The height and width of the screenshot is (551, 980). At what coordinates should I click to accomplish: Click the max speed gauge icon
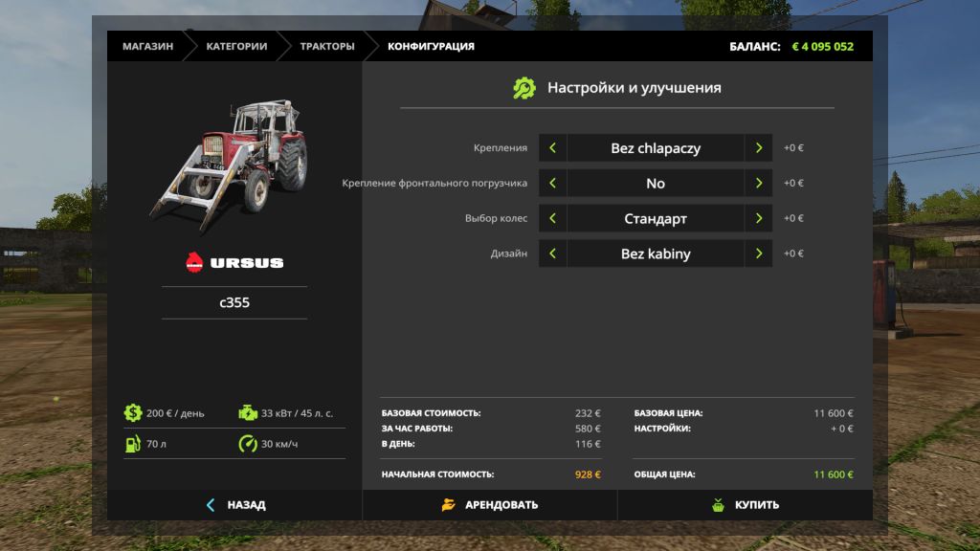pos(248,444)
